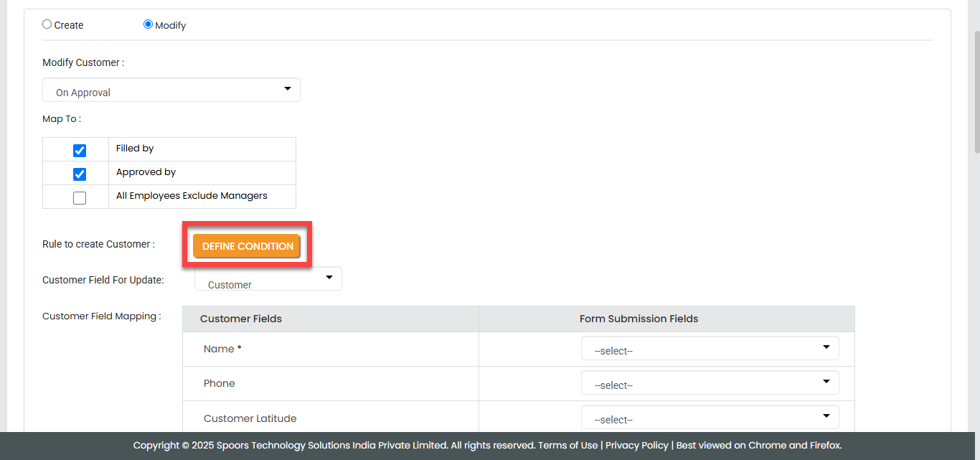Enable All Employees Exclude Managers checkbox
Viewport: 980px width, 460px height.
tap(80, 198)
